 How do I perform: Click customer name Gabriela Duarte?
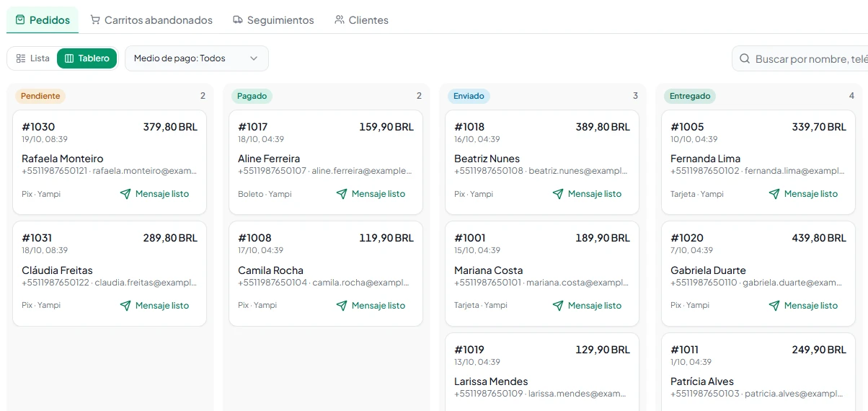pyautogui.click(x=708, y=270)
